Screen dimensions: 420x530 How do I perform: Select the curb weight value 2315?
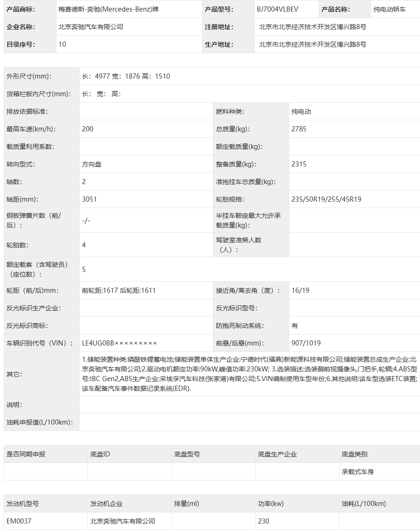(x=299, y=164)
